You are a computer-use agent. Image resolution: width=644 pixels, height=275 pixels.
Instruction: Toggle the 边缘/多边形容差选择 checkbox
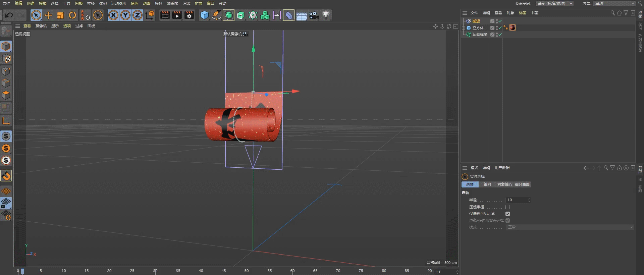click(x=508, y=220)
